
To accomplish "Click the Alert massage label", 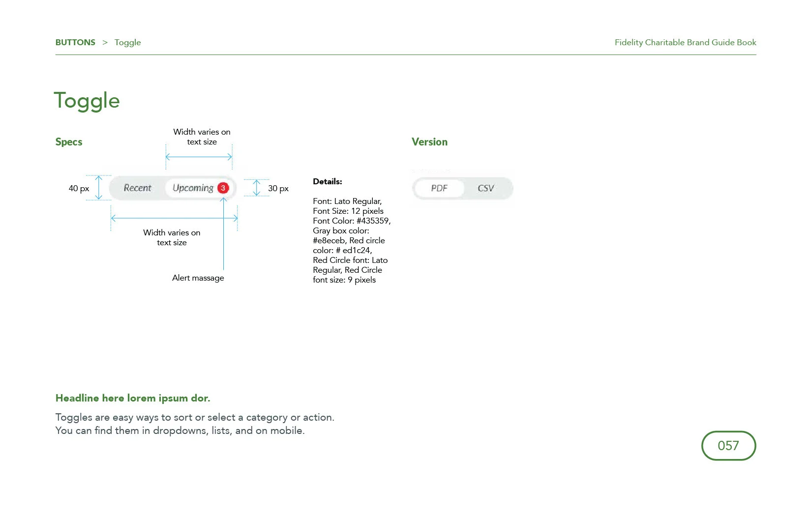I will point(198,278).
